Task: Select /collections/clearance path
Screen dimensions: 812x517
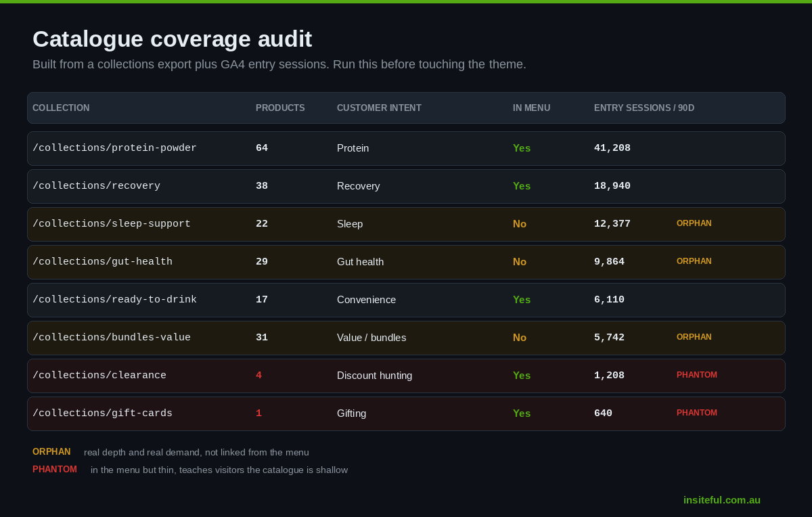Action: click(99, 376)
